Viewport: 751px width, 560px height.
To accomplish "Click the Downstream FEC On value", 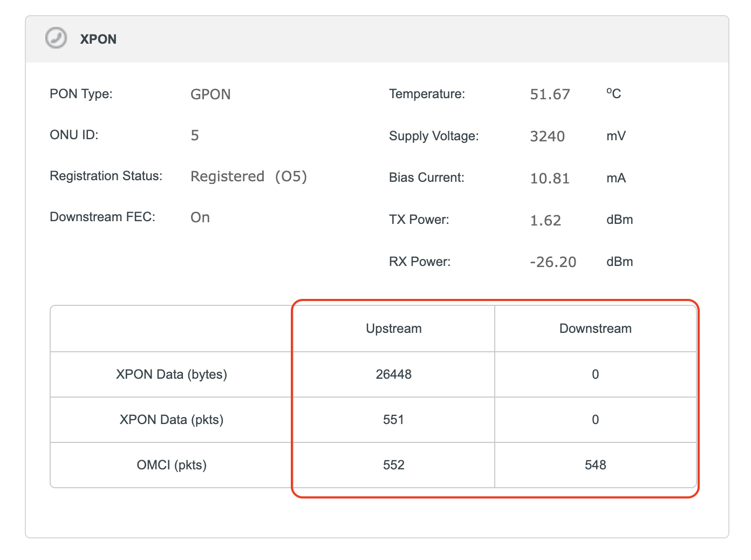I will pyautogui.click(x=200, y=217).
